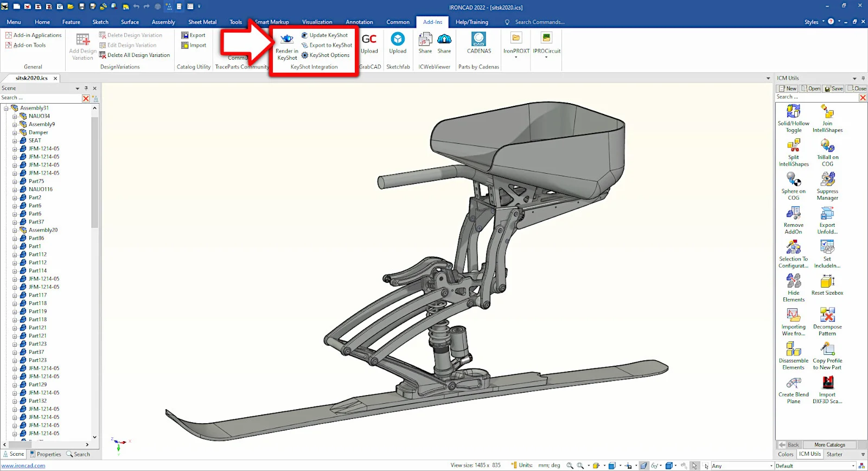Expand the Assembly9 tree node

[15, 124]
